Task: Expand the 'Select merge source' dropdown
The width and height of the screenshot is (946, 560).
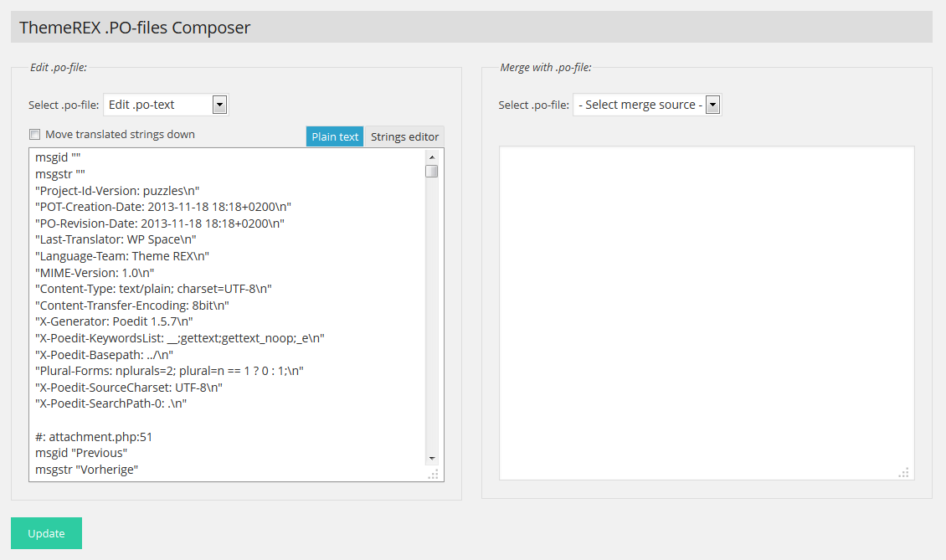Action: [646, 105]
